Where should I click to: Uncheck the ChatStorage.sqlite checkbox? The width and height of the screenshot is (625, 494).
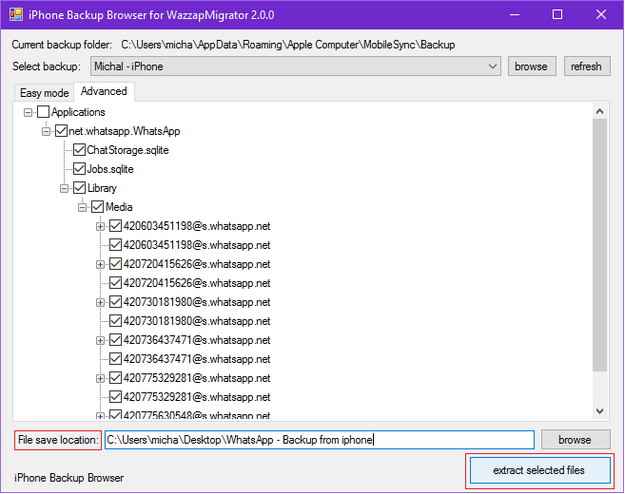coord(79,150)
